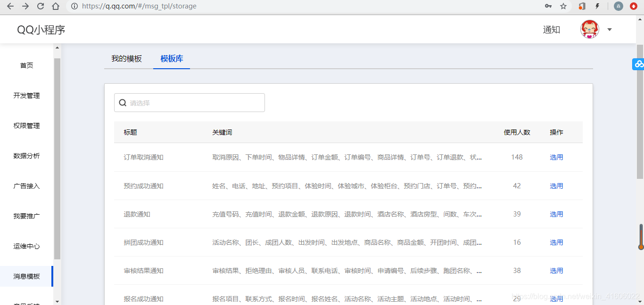Click keywords starting with 取消原因、下单时间
Screen dimensions: 644x305
pyautogui.click(x=347, y=157)
